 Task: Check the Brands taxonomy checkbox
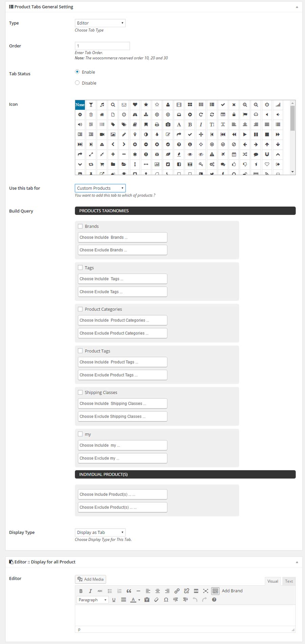[x=80, y=226]
